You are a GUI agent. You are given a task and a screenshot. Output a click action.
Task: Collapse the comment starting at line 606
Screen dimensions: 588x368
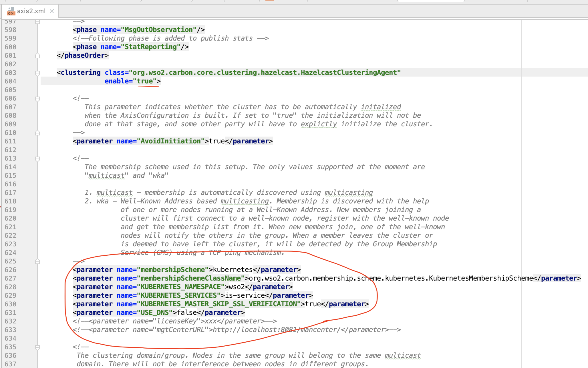37,99
